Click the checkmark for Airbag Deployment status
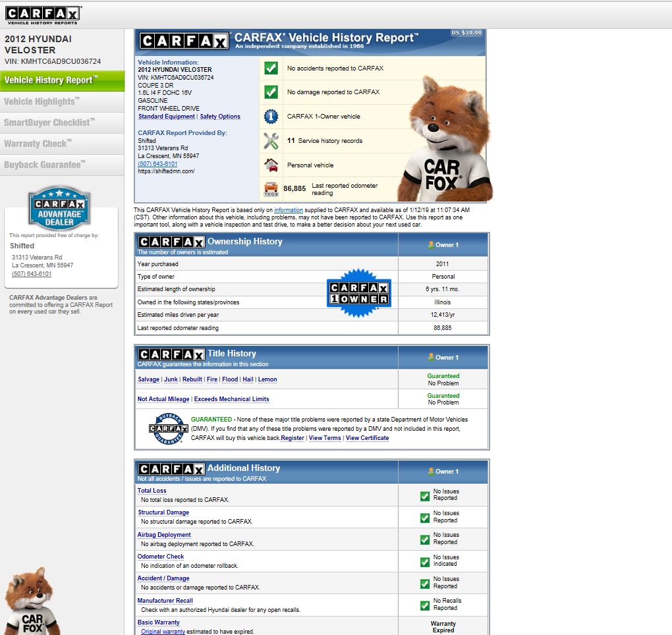Viewport: 672px width, 635px height. point(425,539)
